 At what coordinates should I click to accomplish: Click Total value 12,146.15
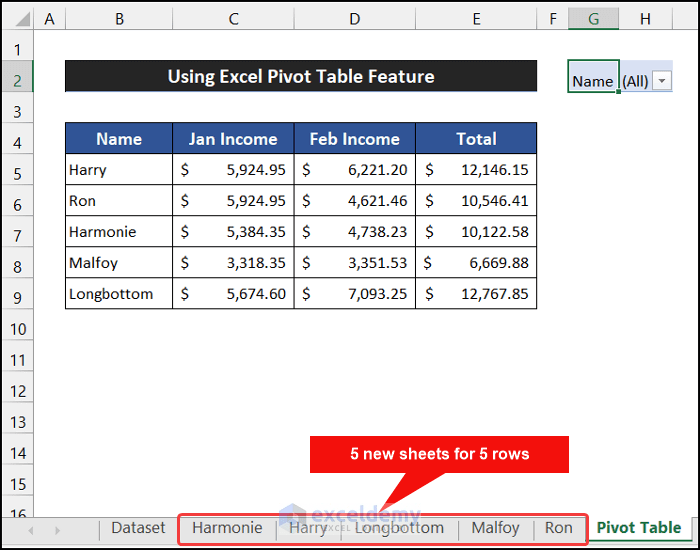point(476,170)
